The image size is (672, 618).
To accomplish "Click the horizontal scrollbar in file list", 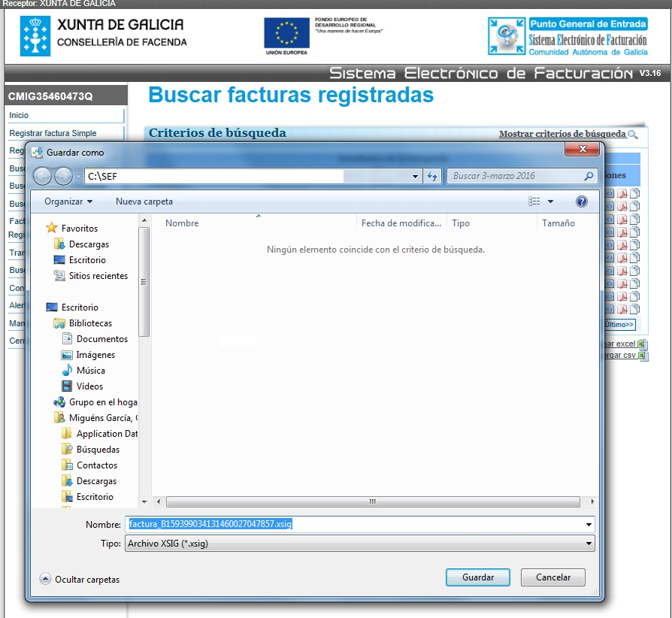I will [x=372, y=501].
